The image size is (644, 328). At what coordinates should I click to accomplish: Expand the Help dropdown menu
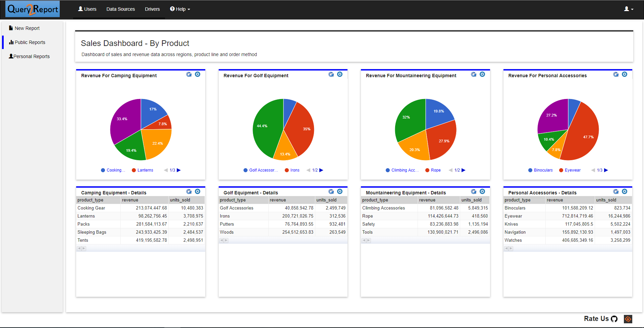point(180,9)
